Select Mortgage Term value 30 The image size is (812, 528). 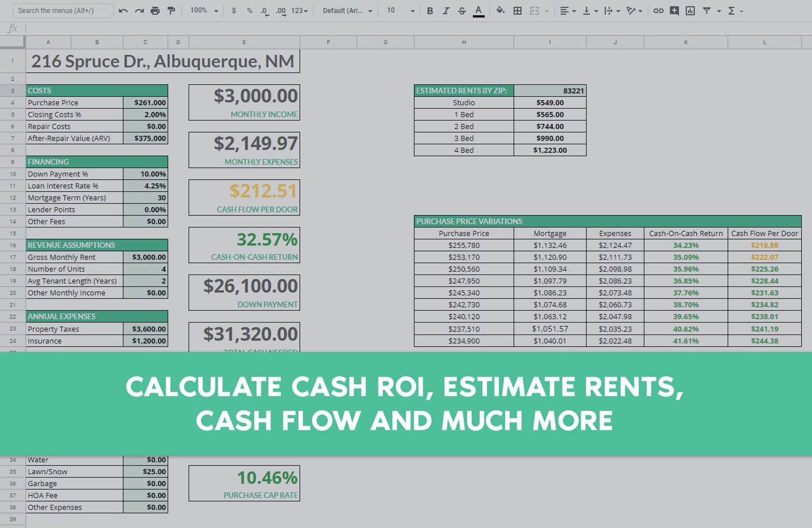tap(145, 198)
